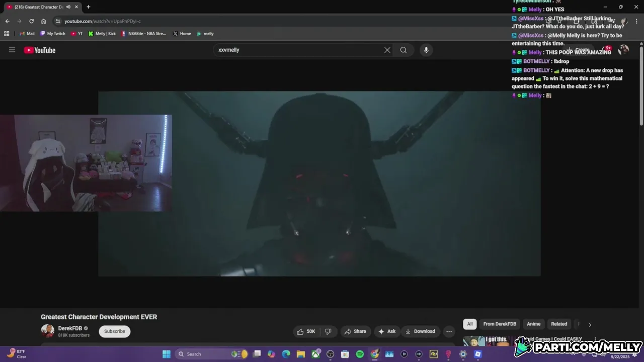This screenshot has height=362, width=644.
Task: Click the site info icon in address bar
Action: pyautogui.click(x=58, y=21)
